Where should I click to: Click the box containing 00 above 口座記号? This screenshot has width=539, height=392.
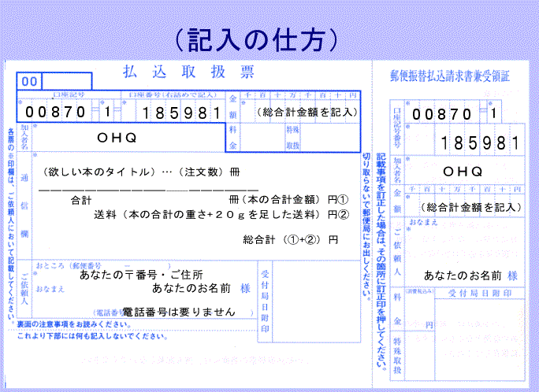coord(29,81)
